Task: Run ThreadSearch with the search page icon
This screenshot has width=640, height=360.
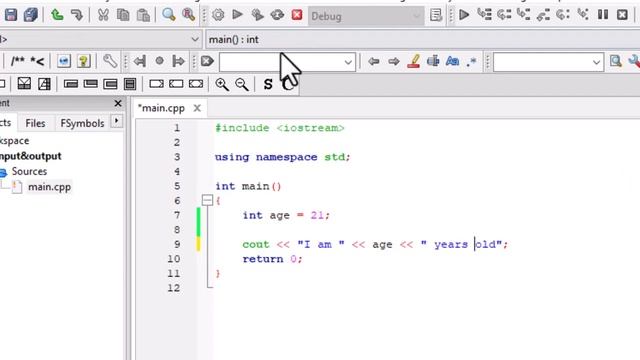Action: tap(616, 61)
